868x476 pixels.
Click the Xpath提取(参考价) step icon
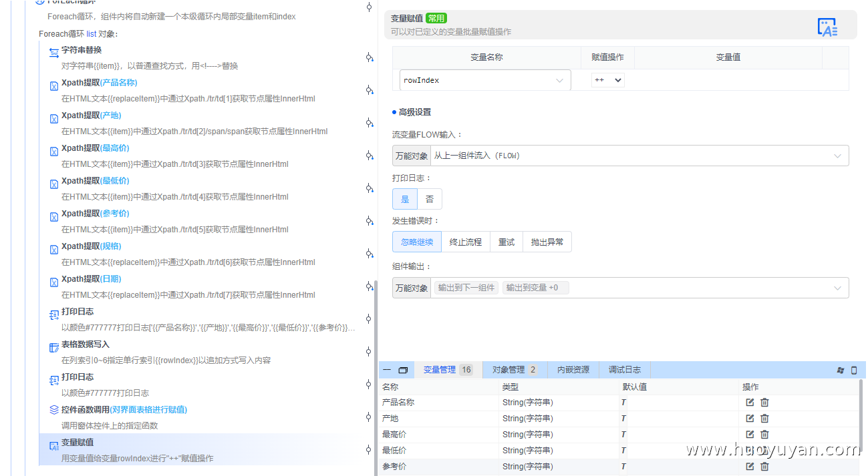pyautogui.click(x=54, y=217)
